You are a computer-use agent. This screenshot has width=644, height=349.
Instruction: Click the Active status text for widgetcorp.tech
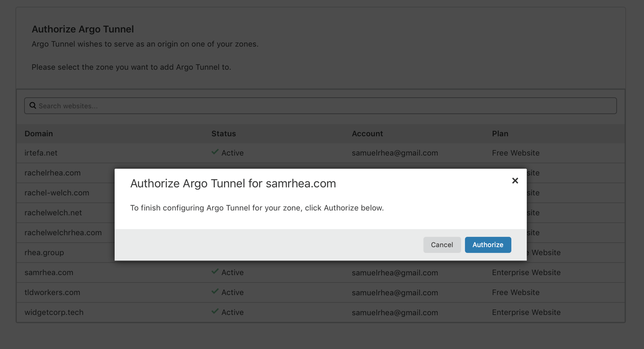[232, 312]
